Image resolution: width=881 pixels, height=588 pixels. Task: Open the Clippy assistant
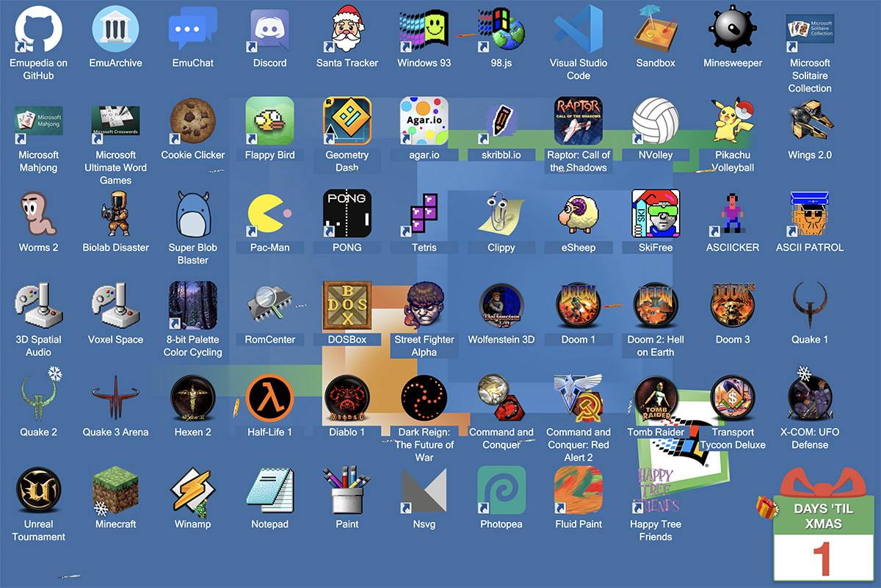tap(501, 213)
